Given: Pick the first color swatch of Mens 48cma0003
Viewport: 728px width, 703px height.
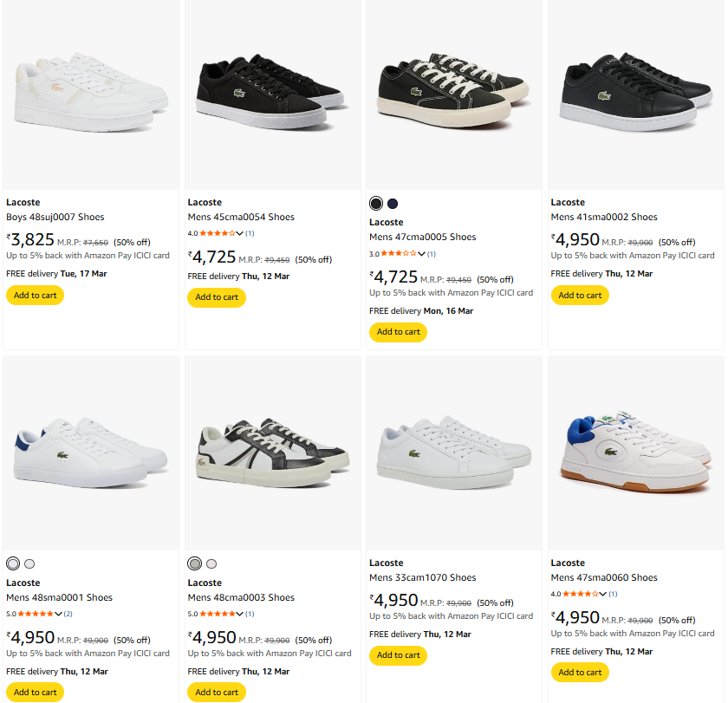Looking at the screenshot, I should coord(195,564).
